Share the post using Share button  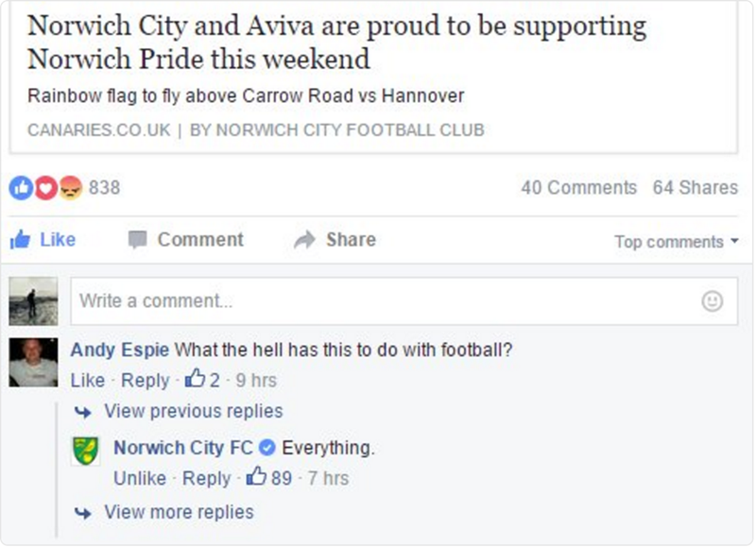click(x=335, y=240)
